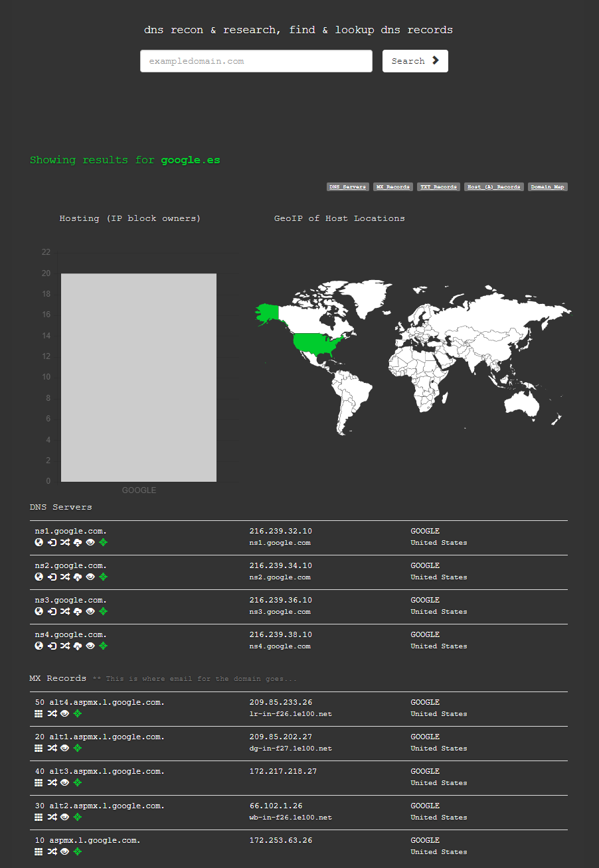The width and height of the screenshot is (599, 868).
Task: Click the shuffle arrows icon under ns3.google.com
Action: 64,611
